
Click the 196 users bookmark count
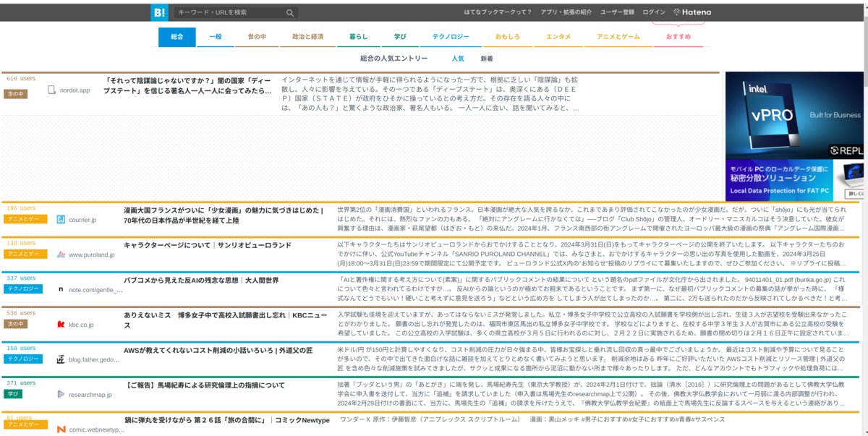pyautogui.click(x=21, y=208)
